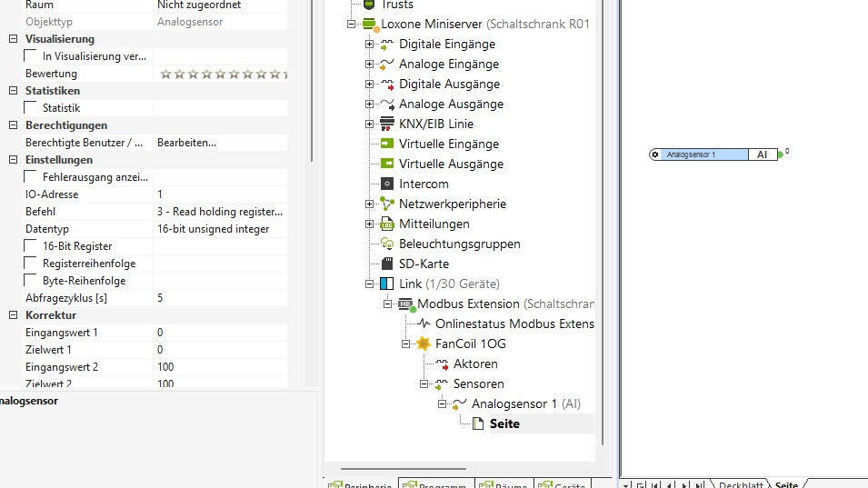Click the Link devices icon
Viewport: 868px width, 488px height.
click(387, 284)
